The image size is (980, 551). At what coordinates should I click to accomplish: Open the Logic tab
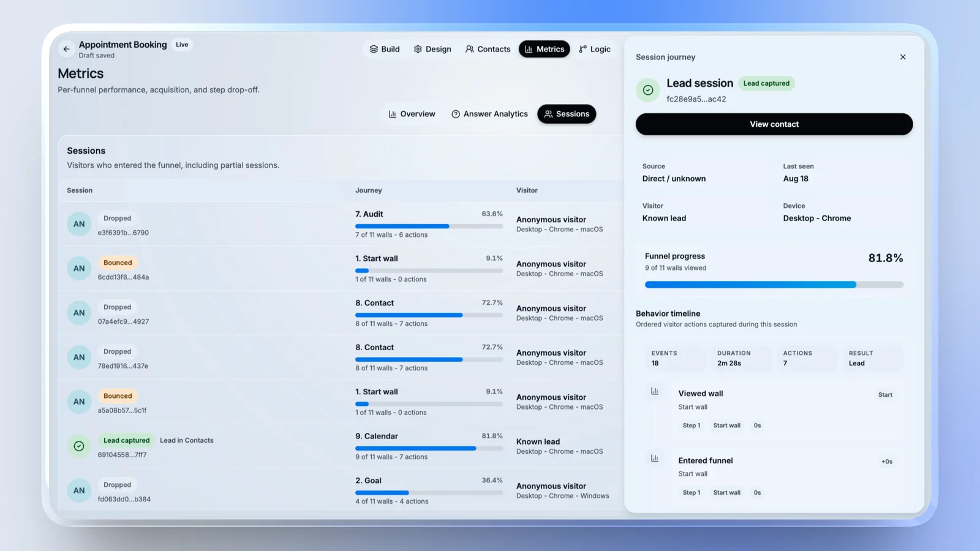[x=595, y=49]
